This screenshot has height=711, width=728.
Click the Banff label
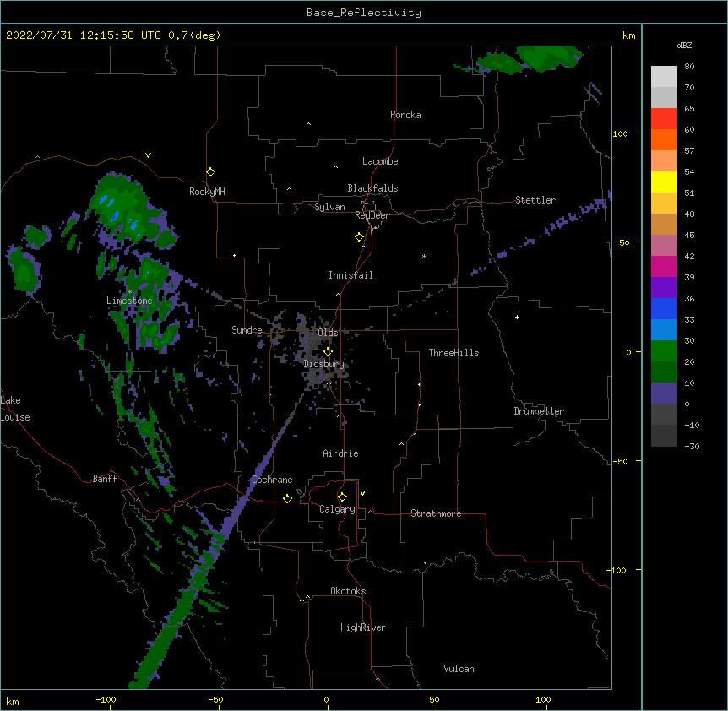[x=105, y=479]
